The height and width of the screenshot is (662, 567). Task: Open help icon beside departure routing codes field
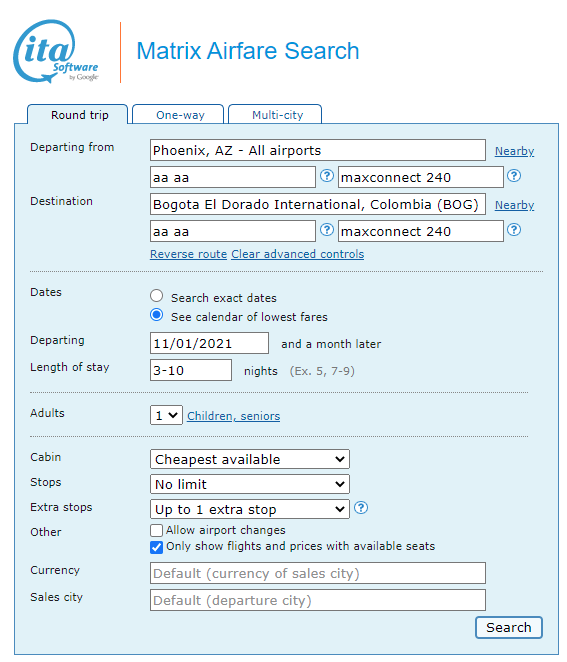tap(326, 176)
